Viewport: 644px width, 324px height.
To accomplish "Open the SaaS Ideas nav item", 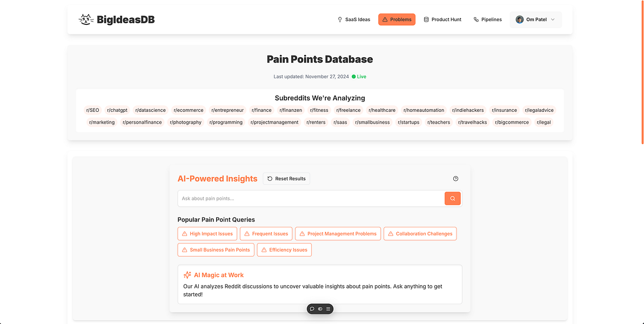I will click(x=354, y=19).
